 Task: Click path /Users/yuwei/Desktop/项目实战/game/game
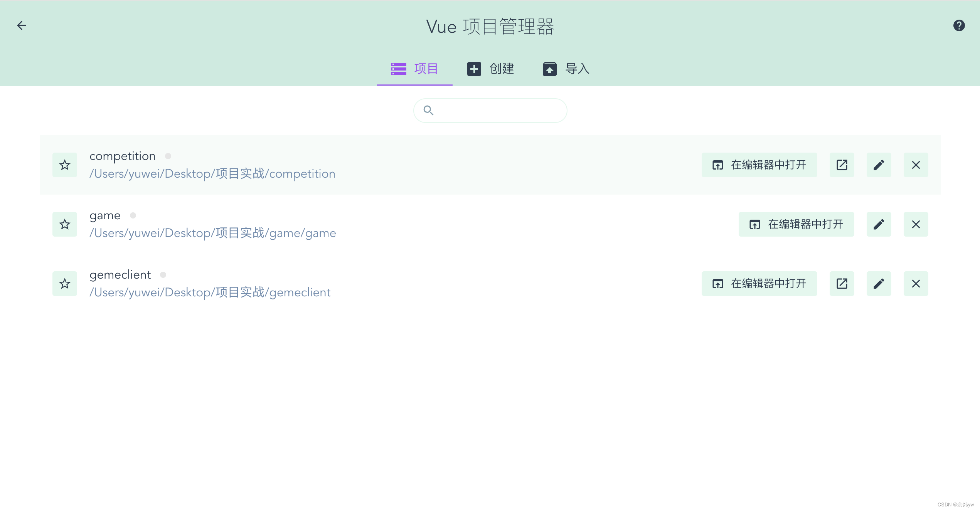pyautogui.click(x=213, y=233)
